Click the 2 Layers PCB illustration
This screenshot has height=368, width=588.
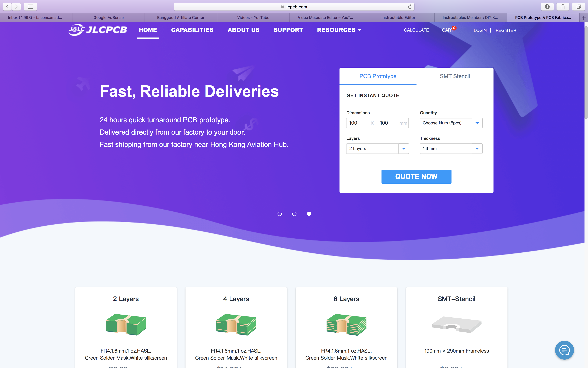(126, 325)
